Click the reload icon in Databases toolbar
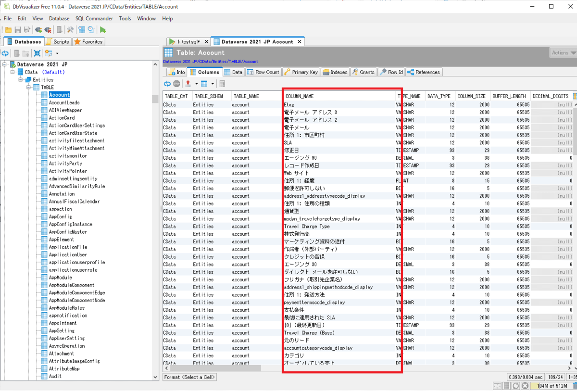Image resolution: width=577 pixels, height=392 pixels. (x=5, y=53)
